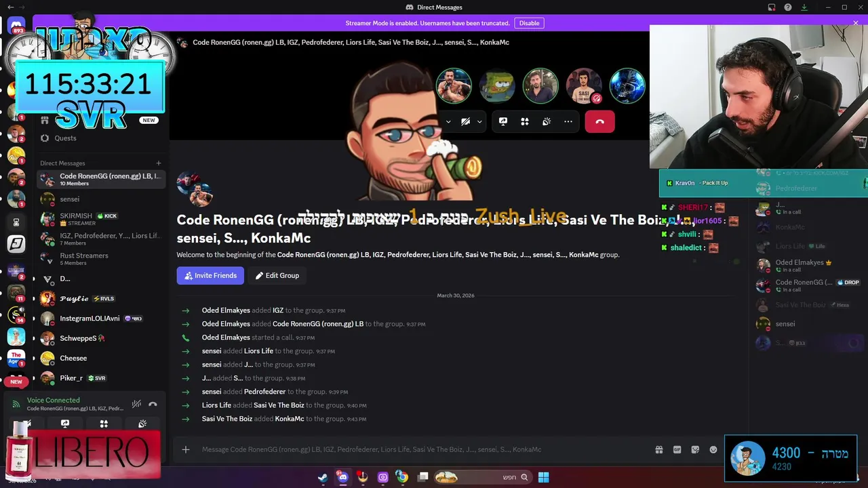Open attachment plus menu in message bar
This screenshot has height=488, width=868.
click(186, 449)
